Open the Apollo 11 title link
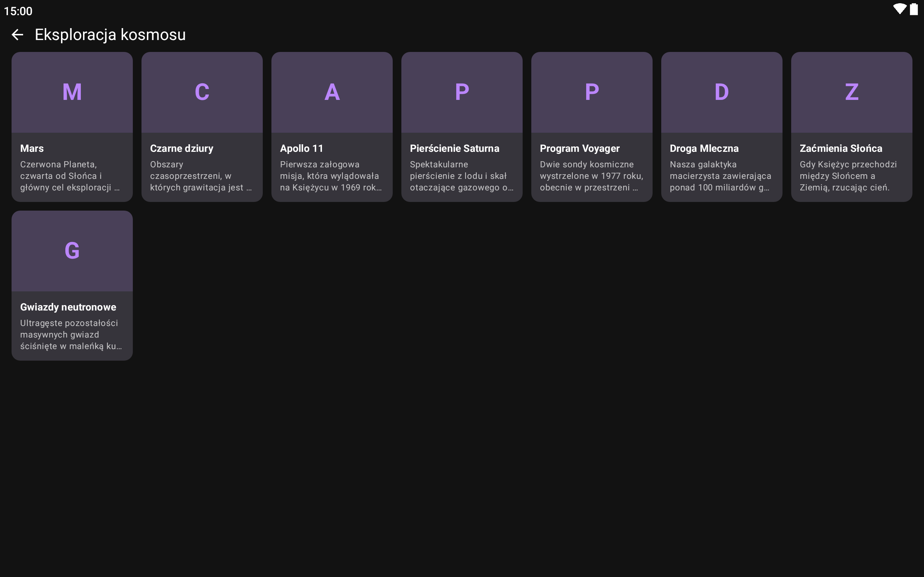Viewport: 924px width, 577px height. click(301, 149)
